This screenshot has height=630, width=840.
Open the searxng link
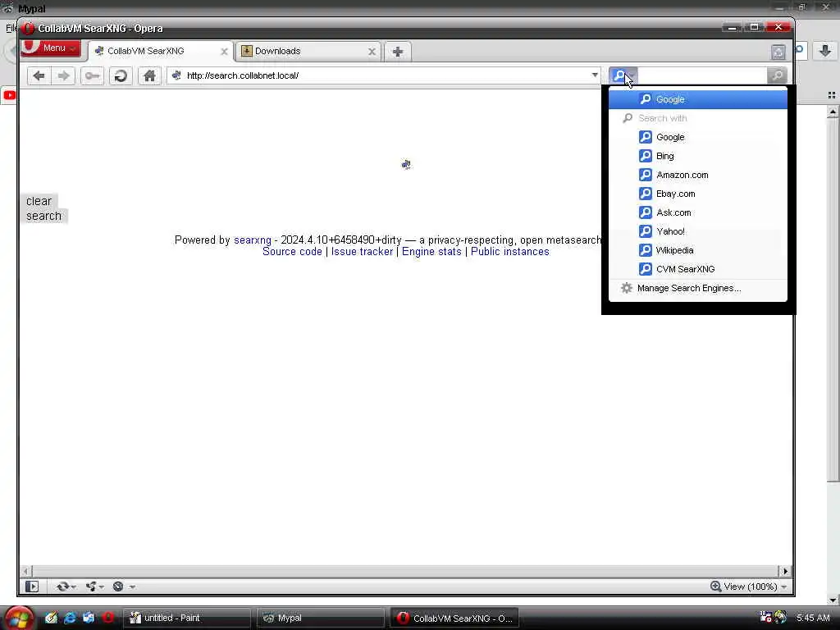click(x=253, y=240)
